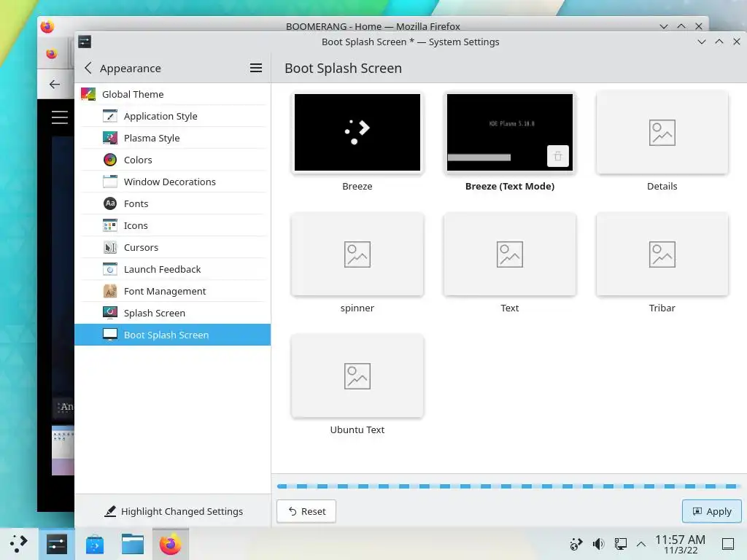Click the System Settings window title icon
This screenshot has height=560, width=747.
tap(85, 42)
